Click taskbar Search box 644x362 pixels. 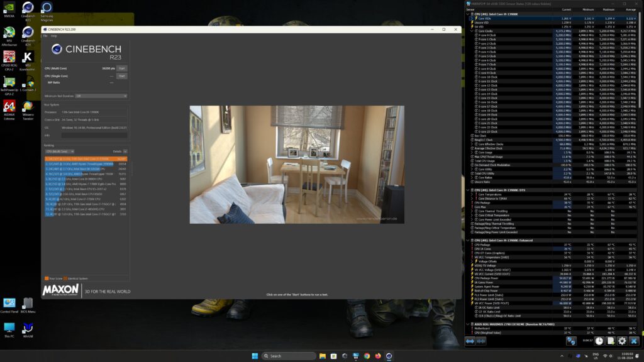click(x=289, y=356)
